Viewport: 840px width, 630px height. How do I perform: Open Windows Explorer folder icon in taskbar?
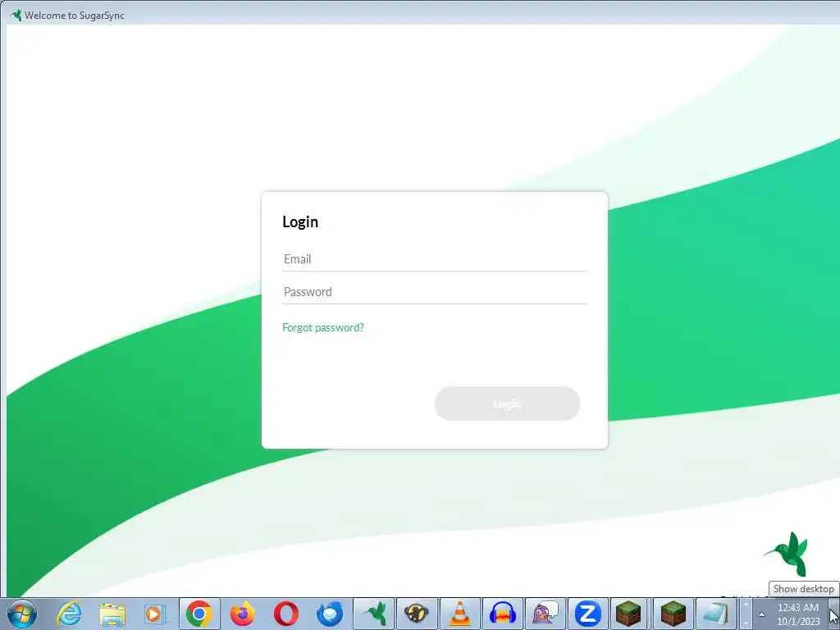tap(112, 614)
